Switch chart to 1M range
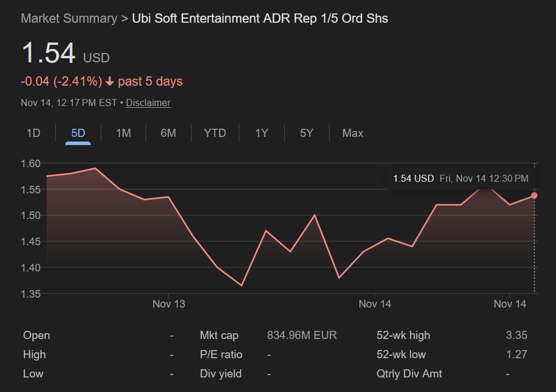Screen dimensions: 556x392 pyautogui.click(x=123, y=133)
